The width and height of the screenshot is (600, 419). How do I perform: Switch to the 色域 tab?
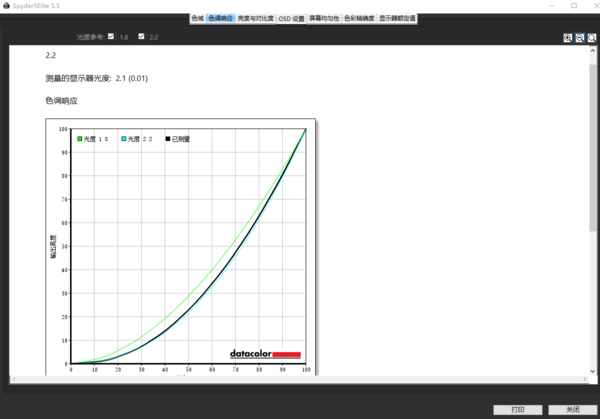click(x=198, y=18)
